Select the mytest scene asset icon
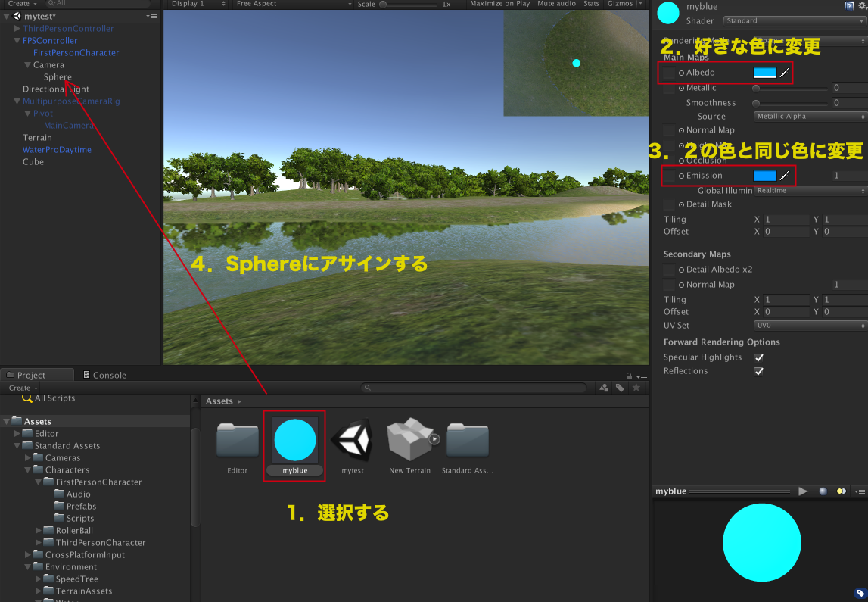868x602 pixels. (x=353, y=440)
